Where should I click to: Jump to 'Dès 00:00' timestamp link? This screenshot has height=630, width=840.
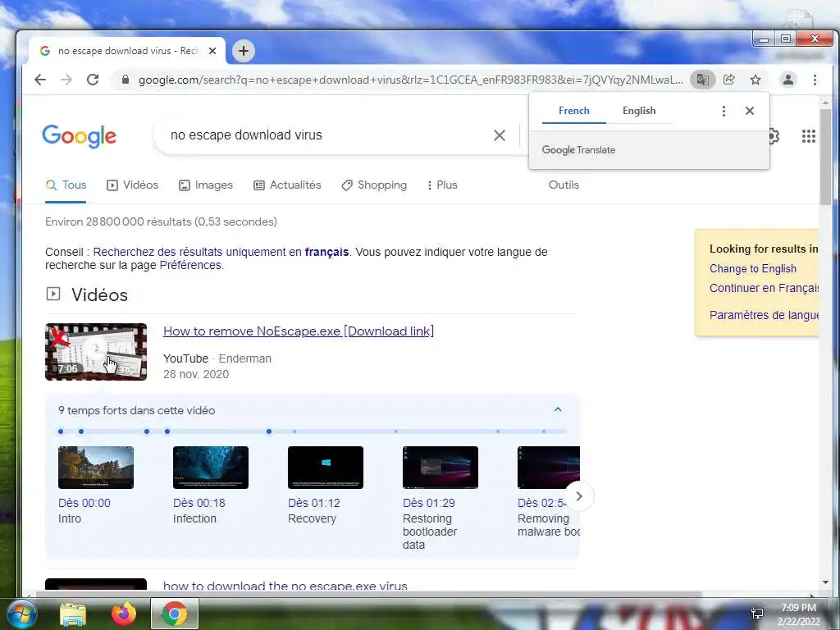[84, 503]
